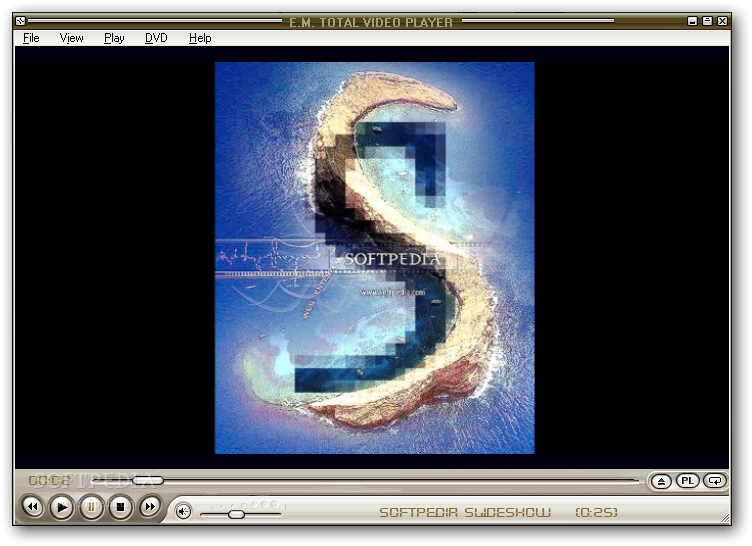This screenshot has width=752, height=546.
Task: Click the window resize grip corner
Action: (725, 519)
